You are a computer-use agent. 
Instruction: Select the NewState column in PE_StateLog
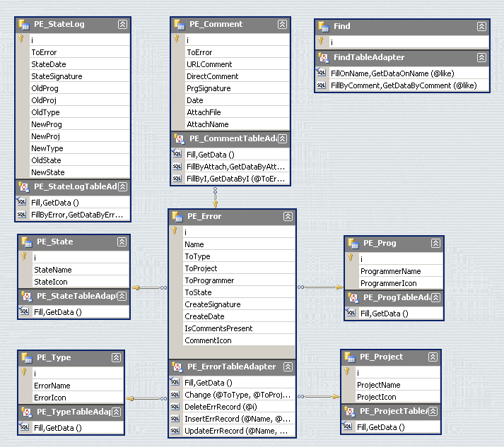pos(80,172)
